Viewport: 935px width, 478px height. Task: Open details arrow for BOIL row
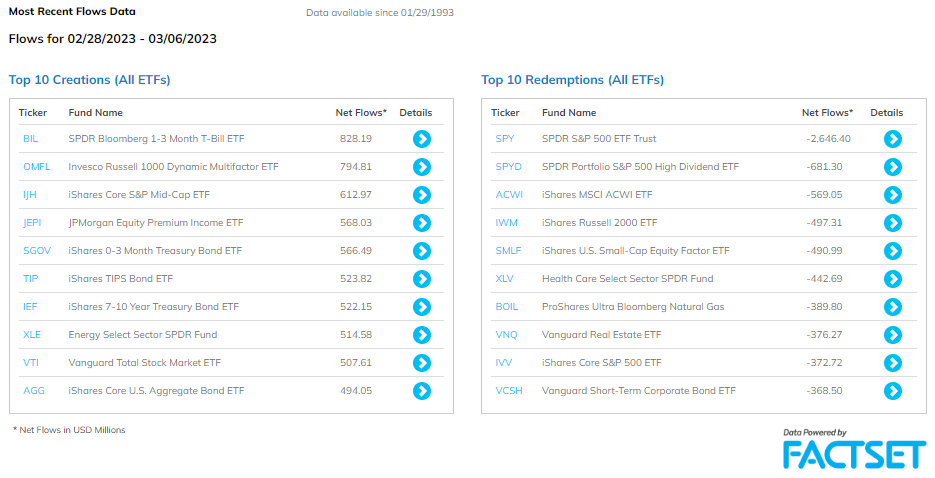coord(893,307)
